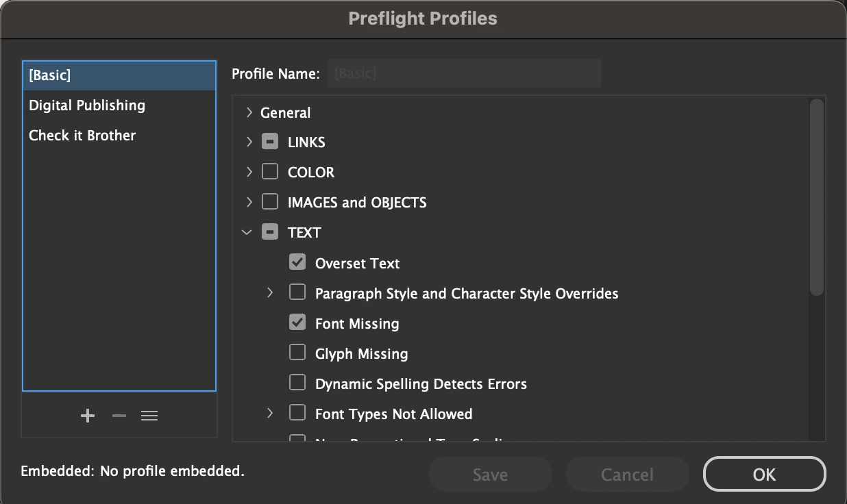Expand Font Types Not Allowed chevron
847x504 pixels.
coord(270,414)
